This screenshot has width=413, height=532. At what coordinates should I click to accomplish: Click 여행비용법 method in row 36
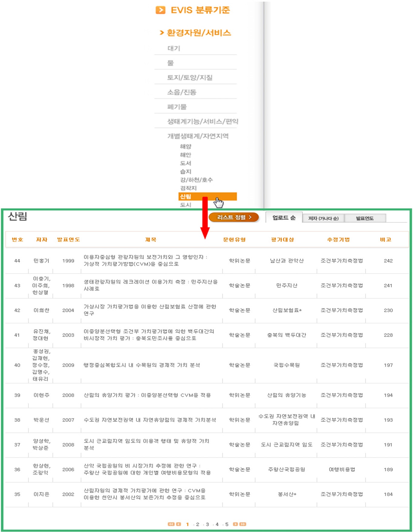[342, 470]
